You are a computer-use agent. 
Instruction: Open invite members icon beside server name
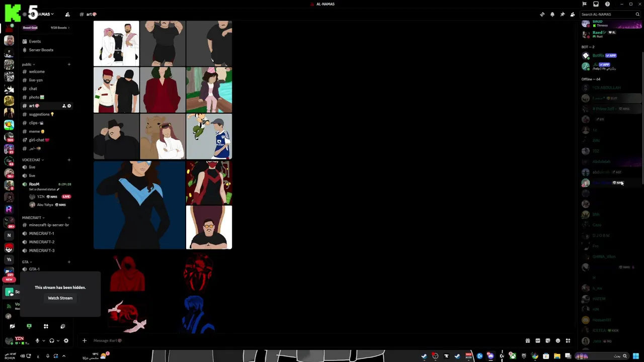tap(67, 14)
